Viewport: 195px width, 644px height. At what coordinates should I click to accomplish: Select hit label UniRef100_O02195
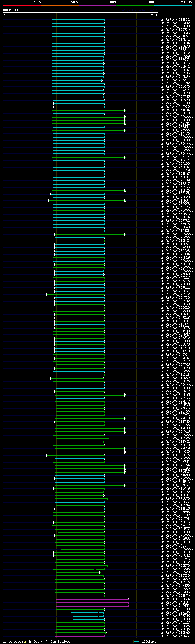click(175, 468)
